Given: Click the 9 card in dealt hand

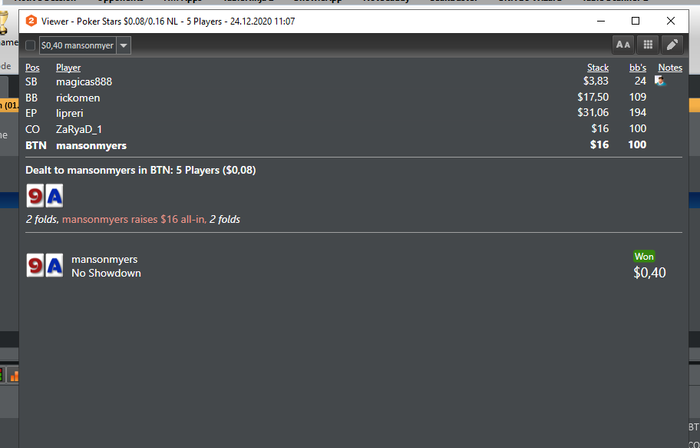Looking at the screenshot, I should 35,195.
